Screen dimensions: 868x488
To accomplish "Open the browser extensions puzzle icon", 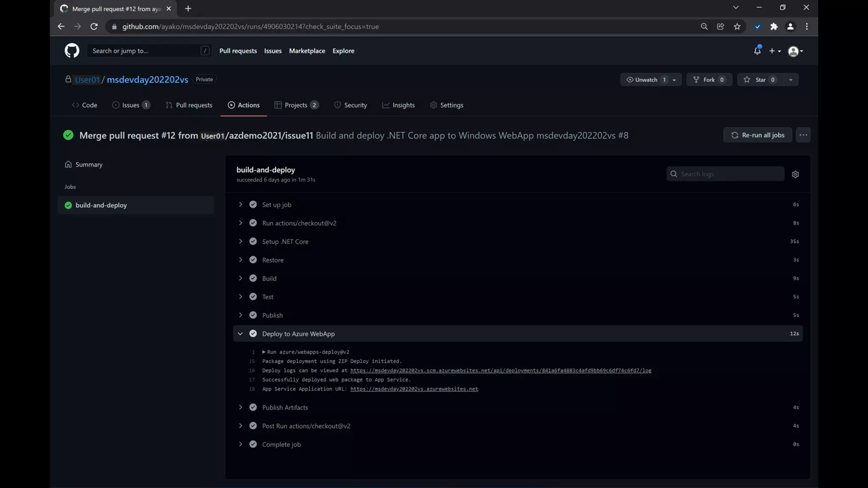I will (x=774, y=27).
